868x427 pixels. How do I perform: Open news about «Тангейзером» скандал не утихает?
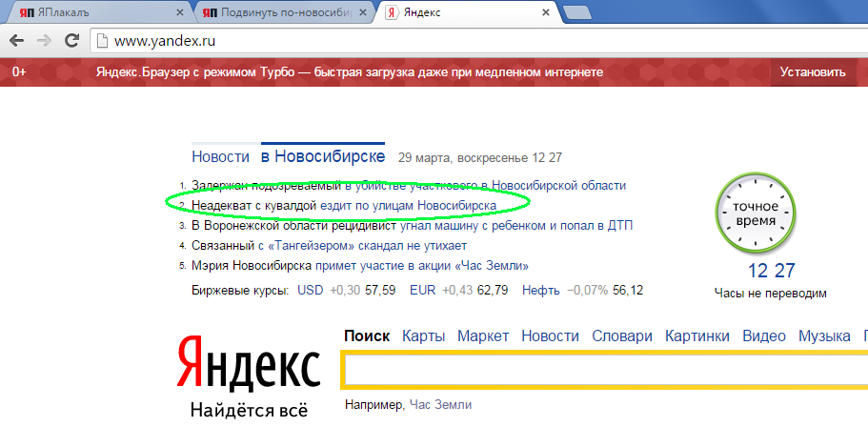click(329, 245)
